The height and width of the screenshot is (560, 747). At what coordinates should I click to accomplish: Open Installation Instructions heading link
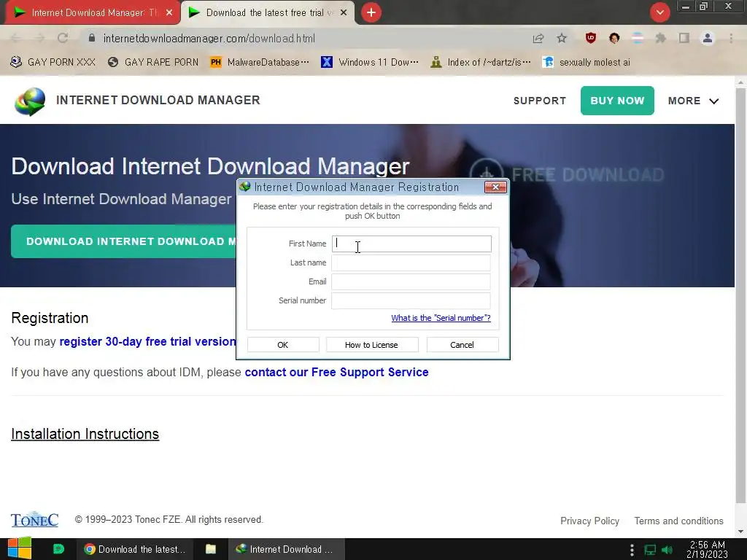[x=85, y=434]
